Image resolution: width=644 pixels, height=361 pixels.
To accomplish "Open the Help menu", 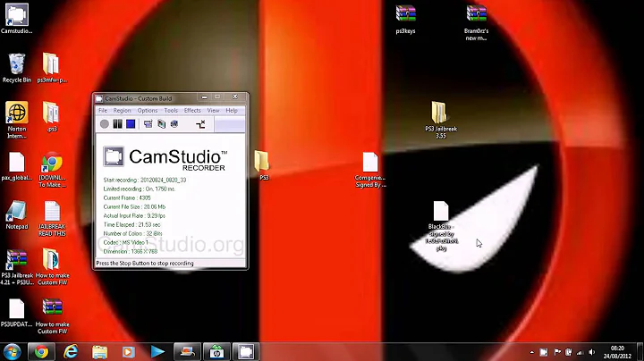I will point(232,110).
